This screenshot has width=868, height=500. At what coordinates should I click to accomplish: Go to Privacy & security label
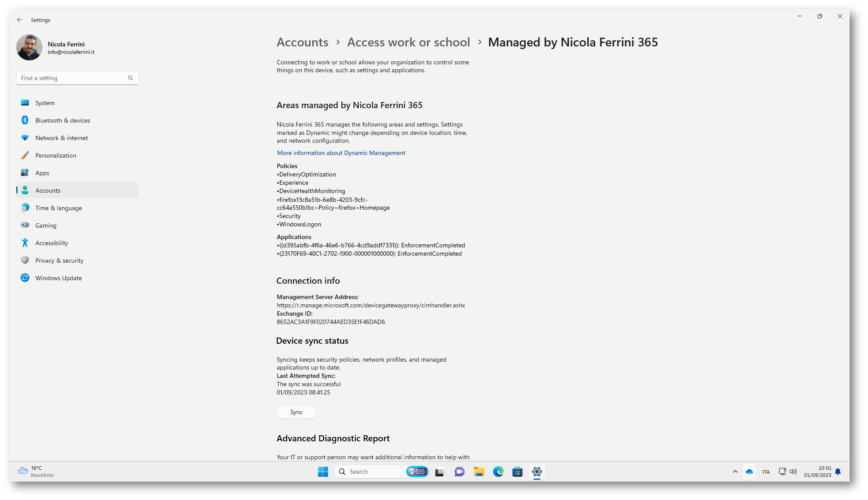pos(59,261)
